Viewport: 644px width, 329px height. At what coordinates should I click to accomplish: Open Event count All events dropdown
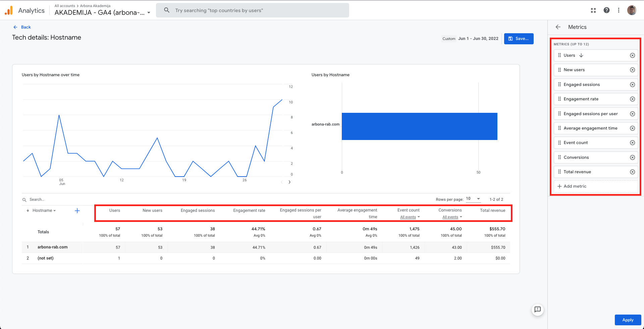pos(410,217)
